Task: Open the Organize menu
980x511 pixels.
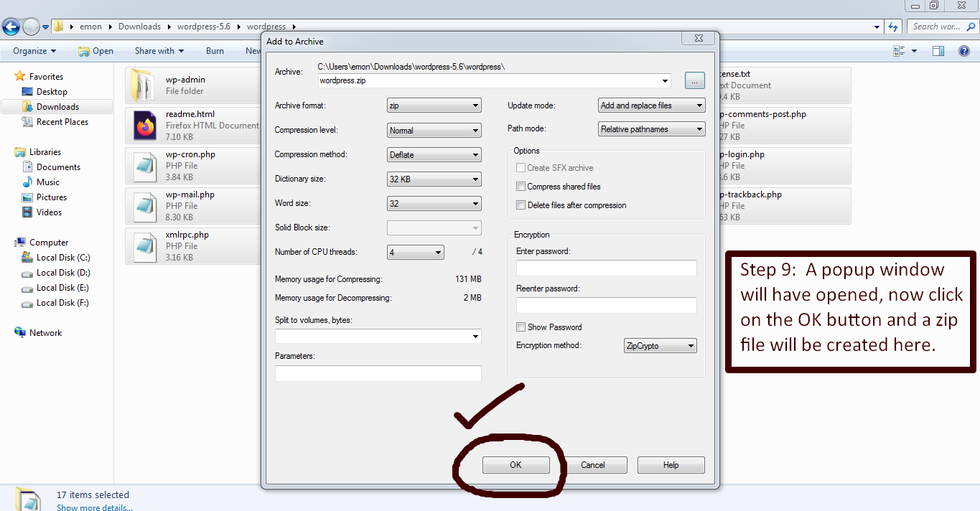Action: pos(34,51)
